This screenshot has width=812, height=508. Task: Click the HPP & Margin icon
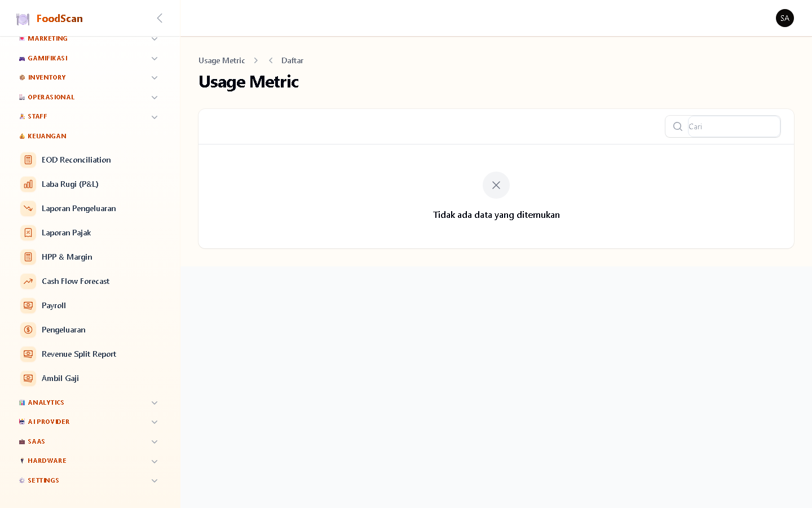coord(28,257)
